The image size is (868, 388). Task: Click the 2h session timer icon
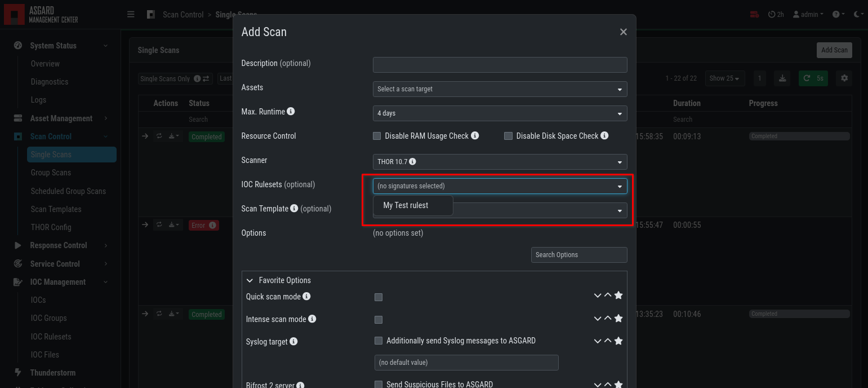pyautogui.click(x=776, y=14)
